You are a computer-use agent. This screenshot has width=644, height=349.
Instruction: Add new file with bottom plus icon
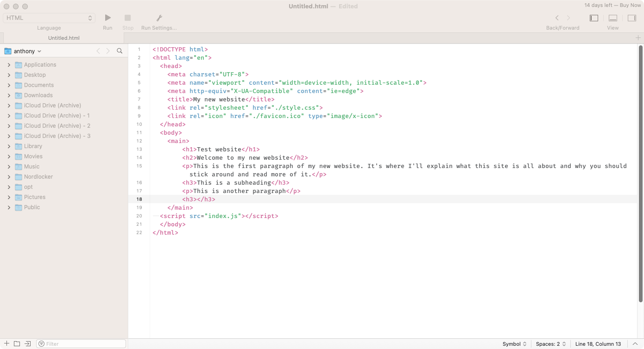click(6, 343)
